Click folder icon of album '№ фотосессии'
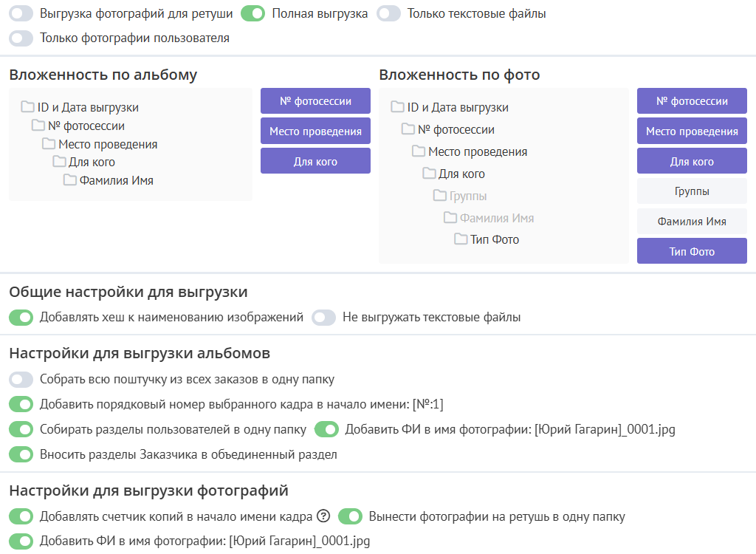Viewport: 756px width, 554px height. point(38,126)
